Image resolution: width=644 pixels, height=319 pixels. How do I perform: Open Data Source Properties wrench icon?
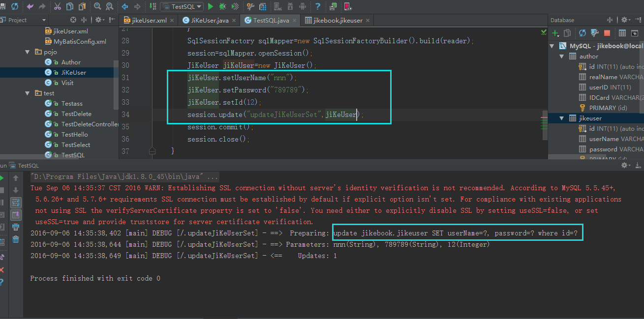tap(595, 33)
